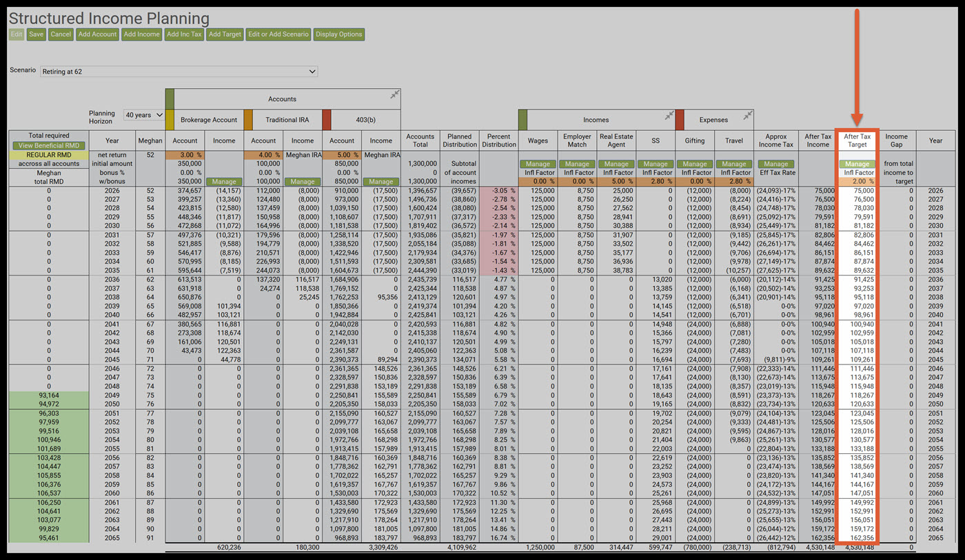Screen dimensions: 965x560
Task: Manage the Traditional IRA income
Action: click(x=303, y=182)
